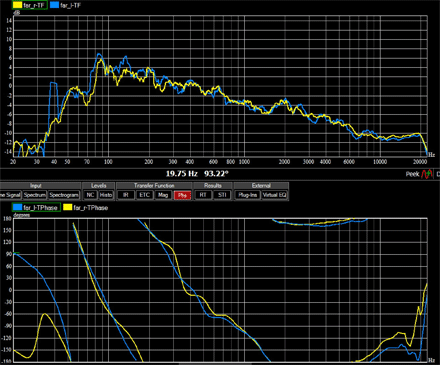Open the Spectrogram view
Image resolution: width=440 pixels, height=365 pixels.
tap(64, 195)
